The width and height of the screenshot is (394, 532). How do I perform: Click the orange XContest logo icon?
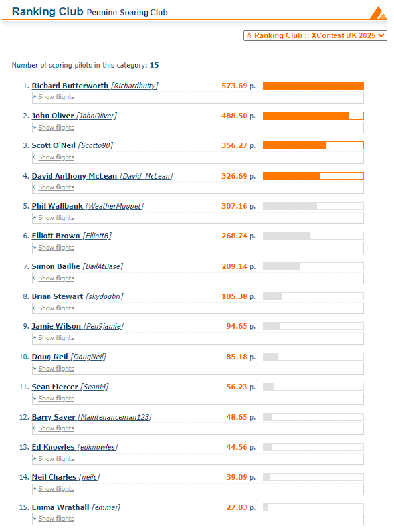pyautogui.click(x=378, y=13)
